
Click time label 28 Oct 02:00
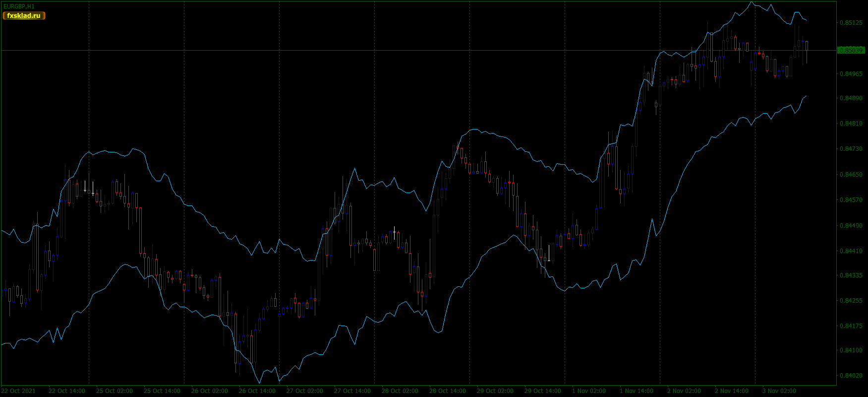pos(400,391)
